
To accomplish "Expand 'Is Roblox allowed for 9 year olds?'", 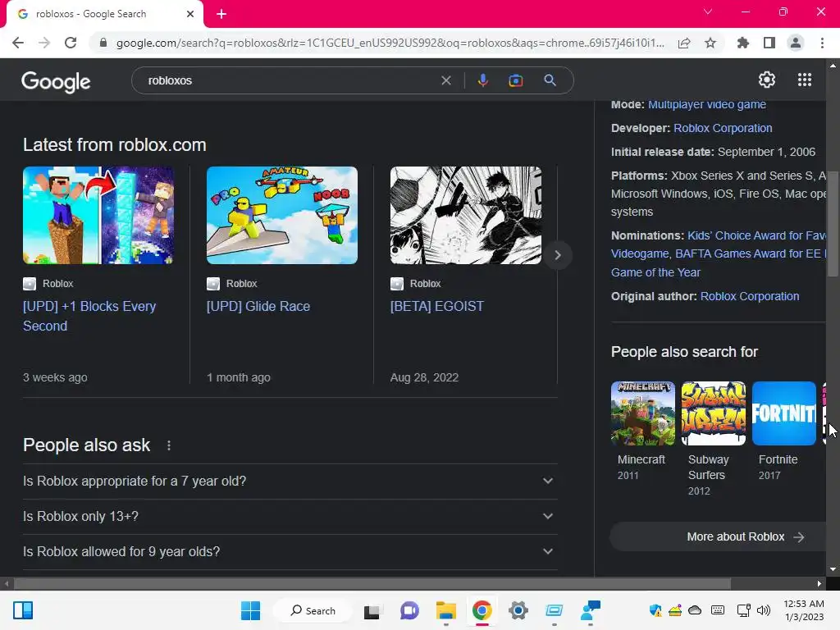I will click(x=290, y=552).
